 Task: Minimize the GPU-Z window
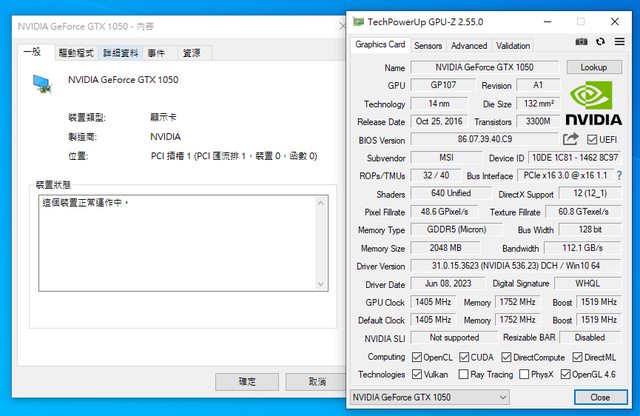tap(548, 22)
